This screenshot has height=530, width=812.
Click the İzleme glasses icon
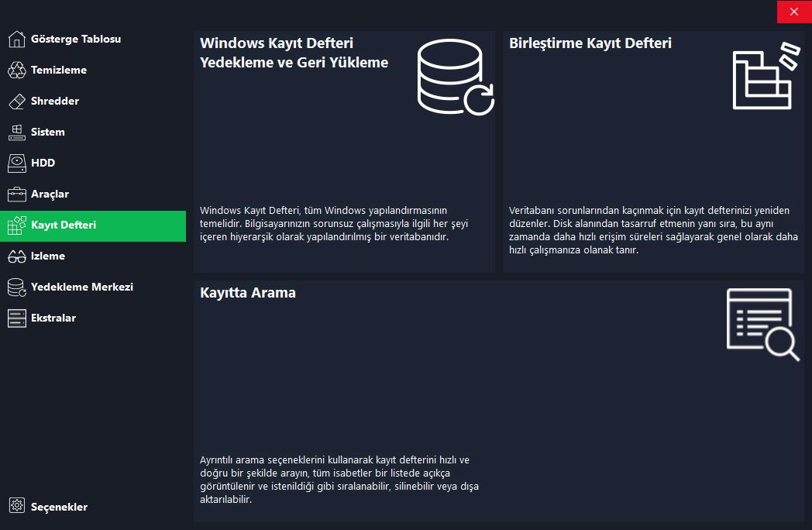point(16,256)
